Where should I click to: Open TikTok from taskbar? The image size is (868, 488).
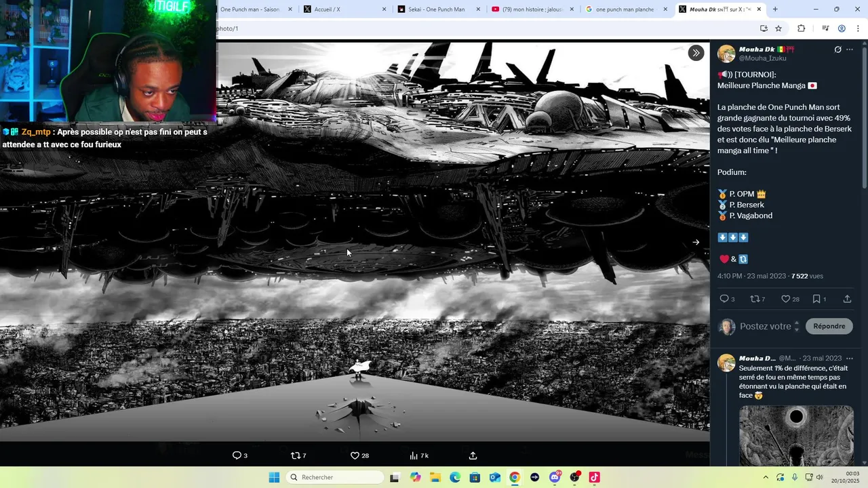(594, 477)
